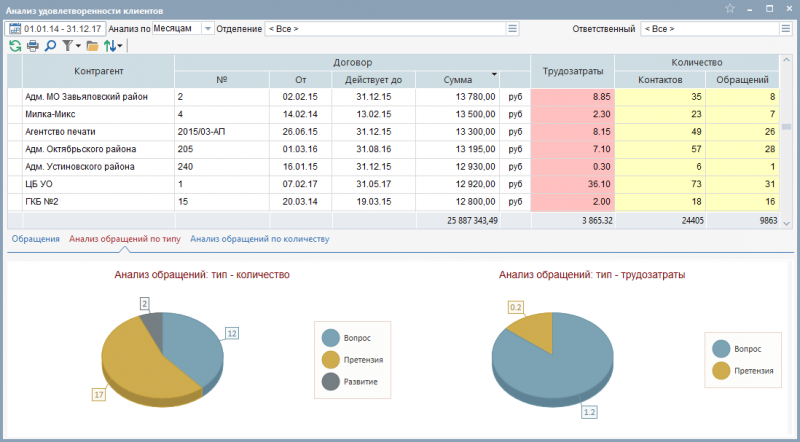The width and height of the screenshot is (800, 442).
Task: Click the Трудозатраты column header
Action: click(572, 71)
